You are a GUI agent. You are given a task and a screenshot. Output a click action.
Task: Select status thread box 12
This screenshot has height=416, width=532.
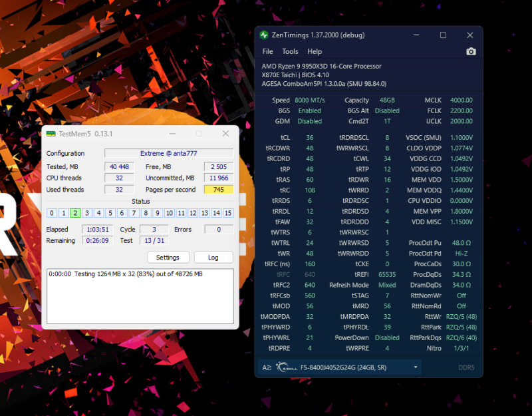click(193, 213)
